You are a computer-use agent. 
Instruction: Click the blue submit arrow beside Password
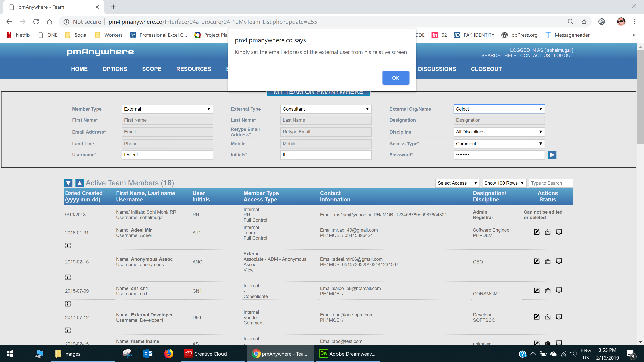552,155
